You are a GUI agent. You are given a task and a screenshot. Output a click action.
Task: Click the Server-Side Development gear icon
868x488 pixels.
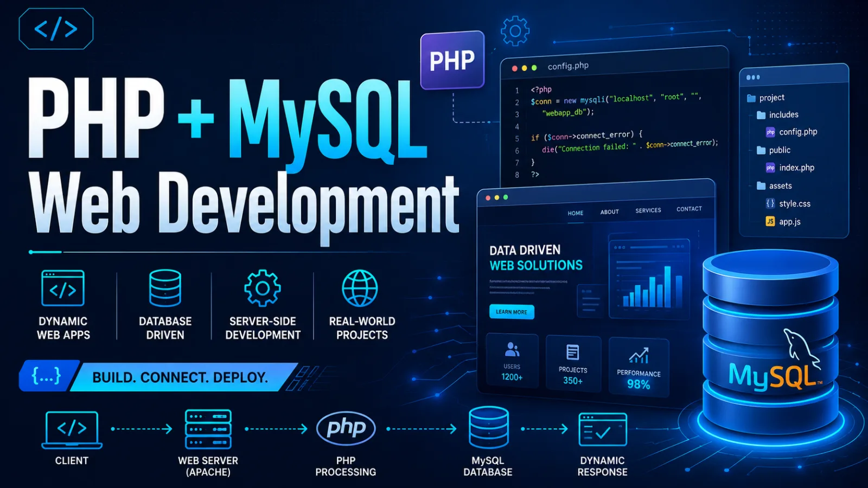pos(263,288)
